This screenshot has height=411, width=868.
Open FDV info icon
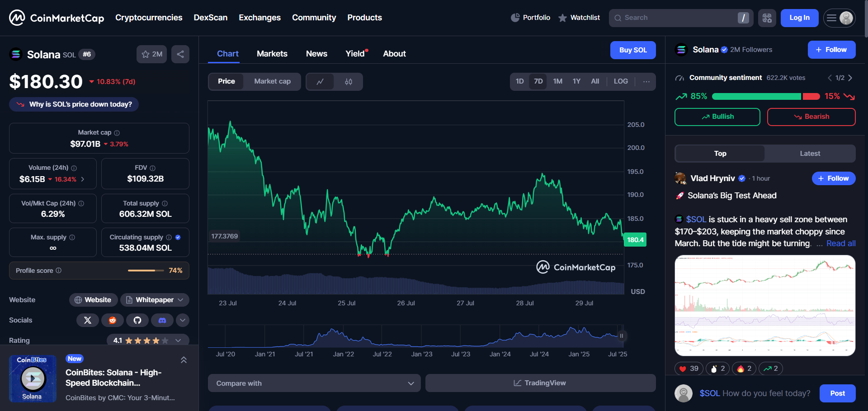click(x=153, y=168)
